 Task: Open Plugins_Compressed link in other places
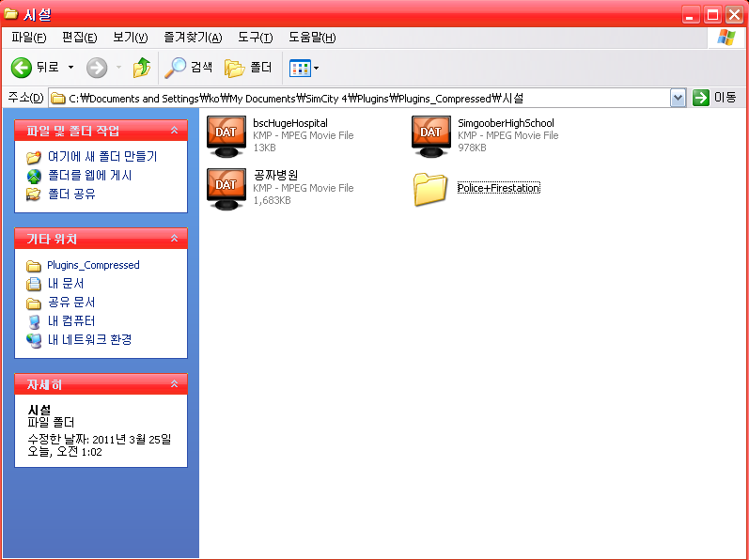[x=93, y=265]
